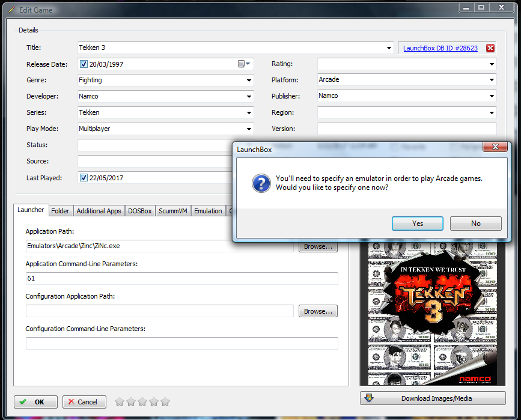Close the LaunchBox message dialog
This screenshot has width=521, height=420.
(x=495, y=147)
